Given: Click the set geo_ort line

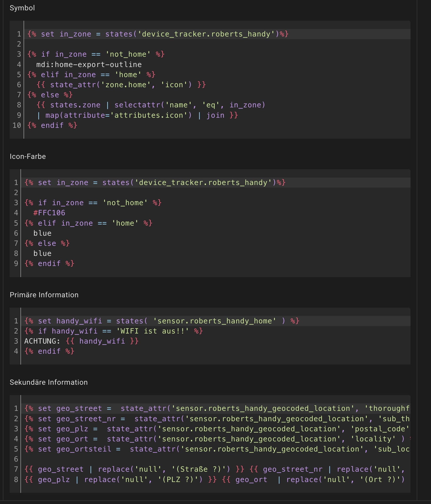Looking at the screenshot, I should click(x=217, y=439).
